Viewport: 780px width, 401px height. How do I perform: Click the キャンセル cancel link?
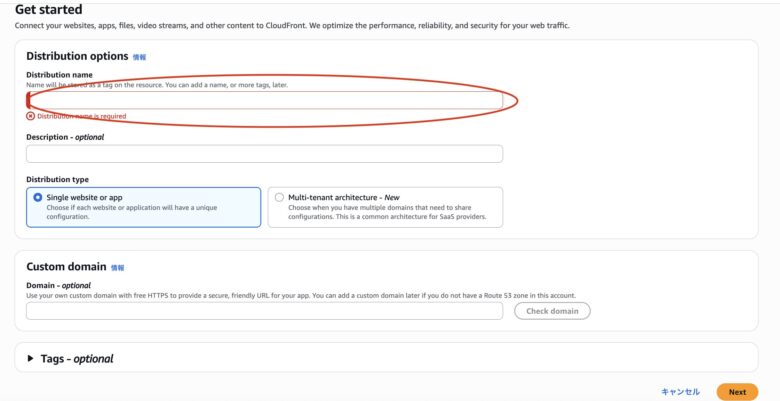tap(680, 392)
